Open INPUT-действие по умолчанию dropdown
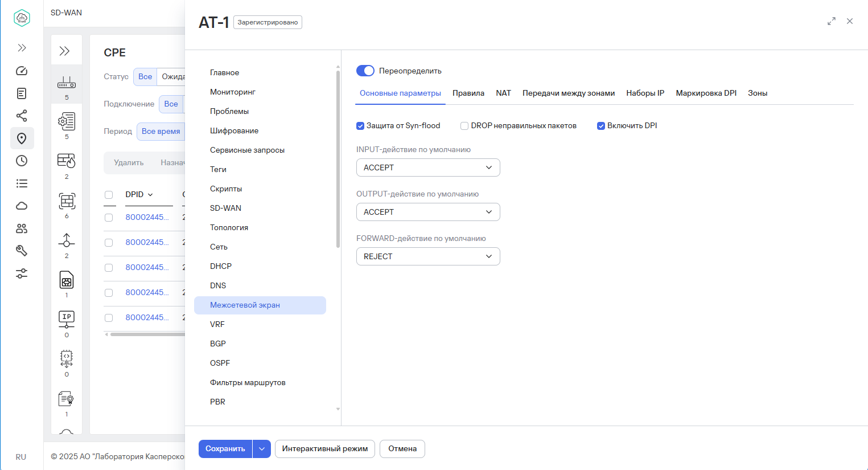Viewport: 868px width, 470px height. [428, 167]
